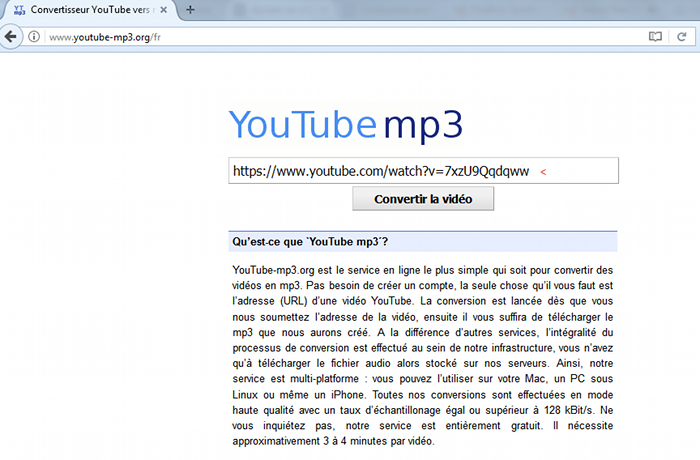Close the Convertisseur YouTube tab
The image size is (700, 460).
point(164,9)
